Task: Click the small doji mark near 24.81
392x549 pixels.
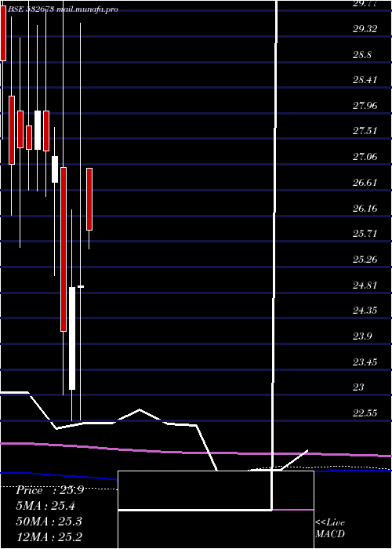Action: pos(81,287)
